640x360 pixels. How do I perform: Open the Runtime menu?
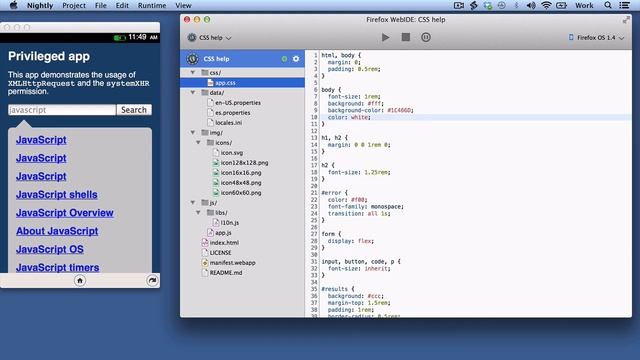[x=152, y=5]
